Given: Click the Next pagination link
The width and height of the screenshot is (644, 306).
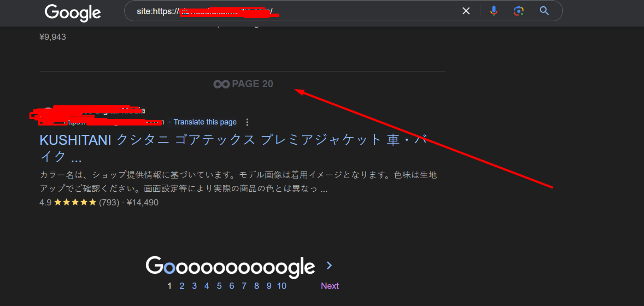Looking at the screenshot, I should click(330, 286).
